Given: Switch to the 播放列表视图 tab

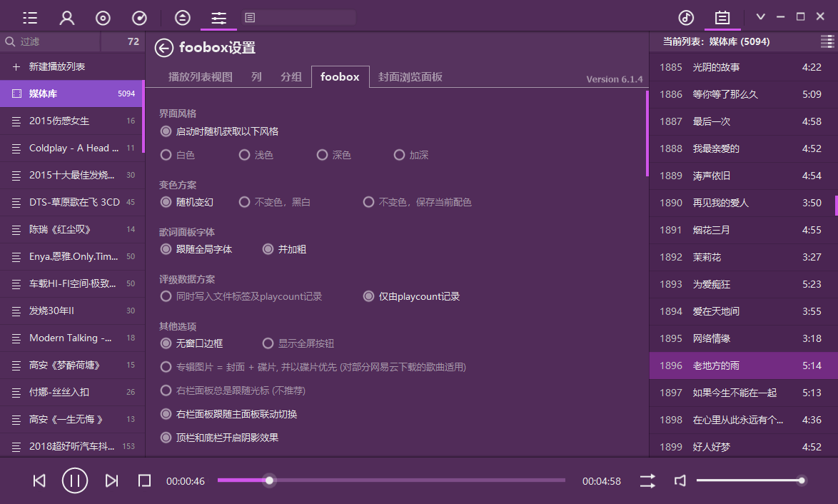Looking at the screenshot, I should pyautogui.click(x=201, y=77).
